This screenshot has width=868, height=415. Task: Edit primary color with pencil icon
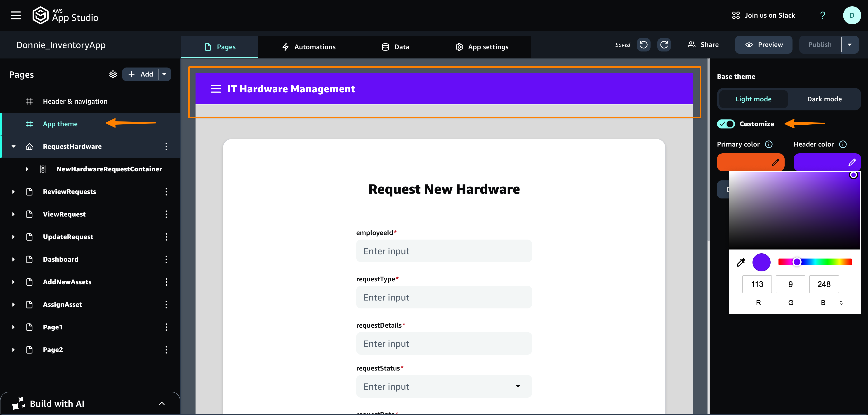click(775, 163)
